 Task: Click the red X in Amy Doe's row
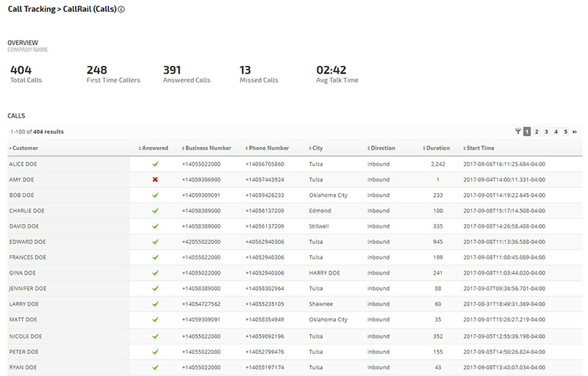coord(155,179)
